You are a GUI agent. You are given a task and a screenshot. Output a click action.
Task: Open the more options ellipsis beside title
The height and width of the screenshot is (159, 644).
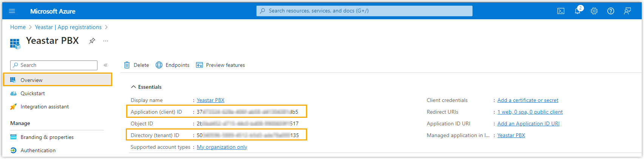(105, 41)
